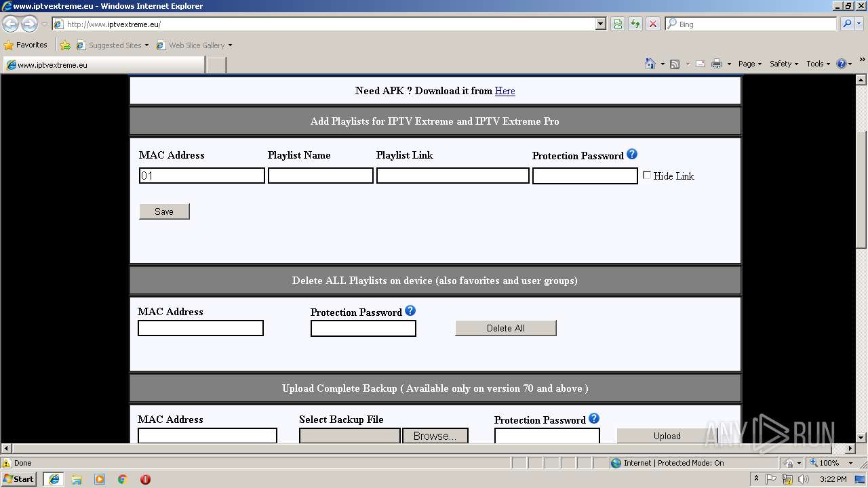868x488 pixels.
Task: Click Protection Password field in Add Playlists
Action: click(x=585, y=176)
